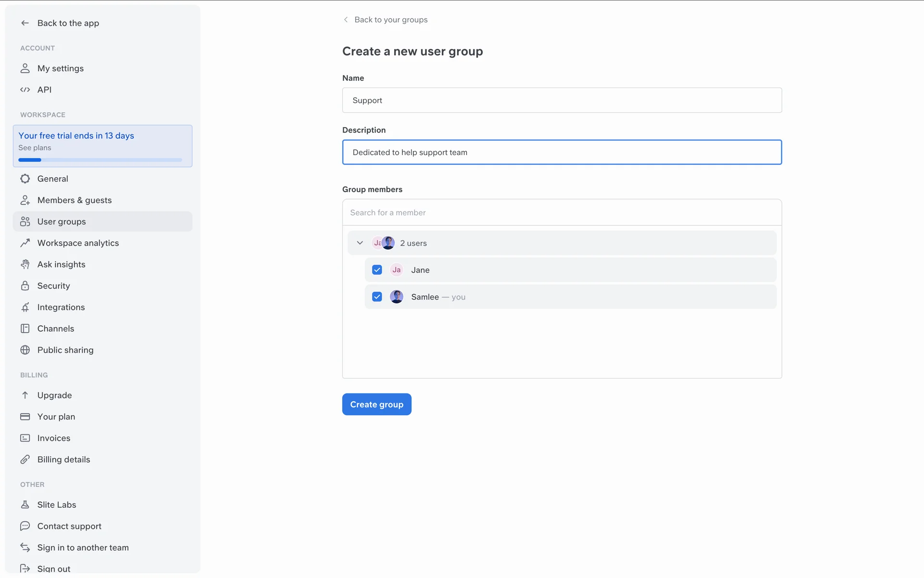Screen dimensions: 924x578
Task: Click the free trial progress bar
Action: click(x=100, y=160)
